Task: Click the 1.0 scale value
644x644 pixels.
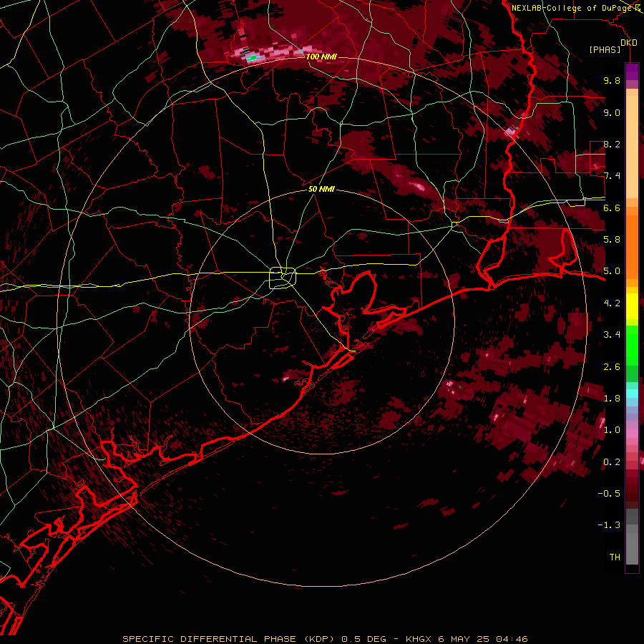Action: point(612,430)
